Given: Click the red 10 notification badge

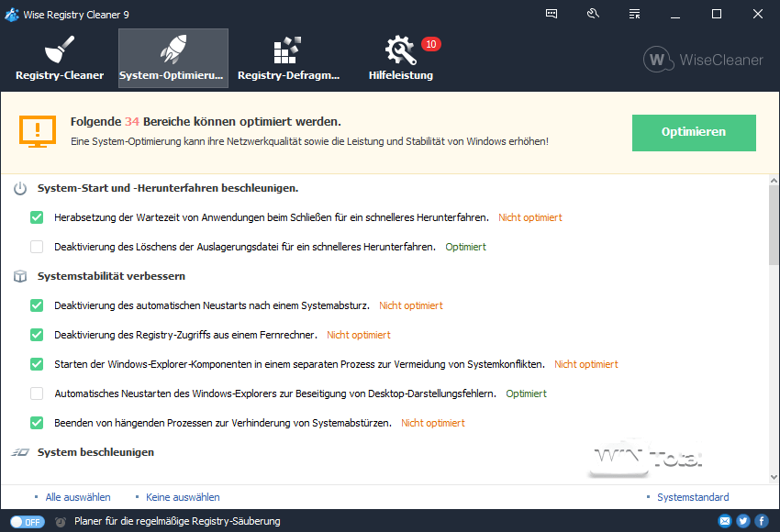Looking at the screenshot, I should click(x=430, y=44).
